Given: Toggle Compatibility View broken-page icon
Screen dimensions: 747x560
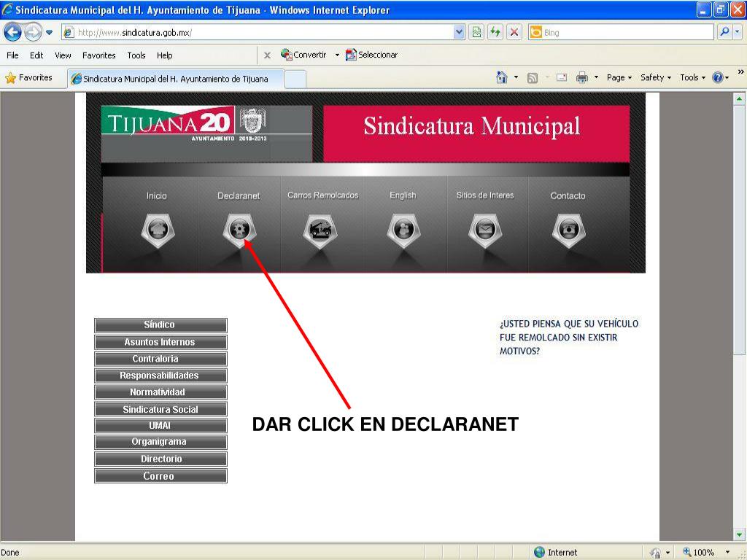Looking at the screenshot, I should 476,32.
